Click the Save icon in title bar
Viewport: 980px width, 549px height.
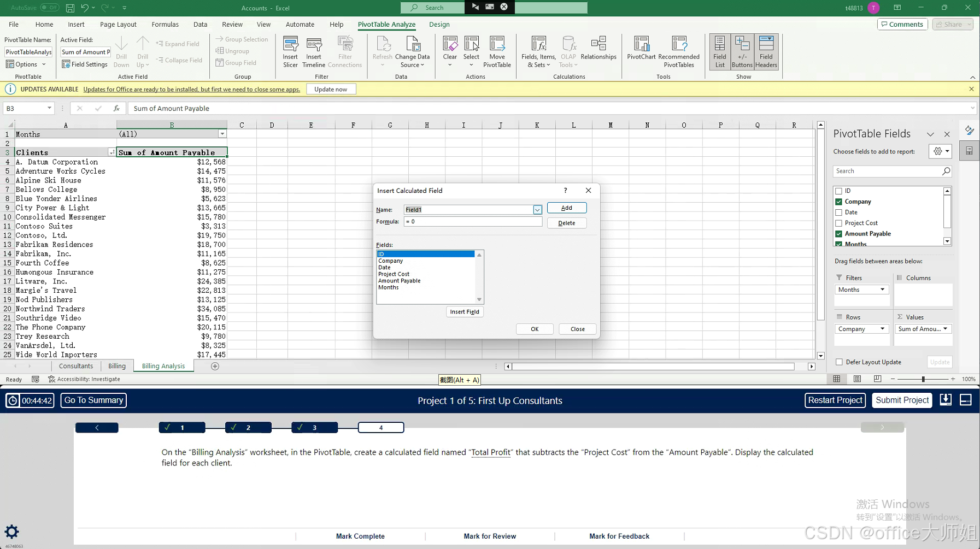(x=70, y=8)
